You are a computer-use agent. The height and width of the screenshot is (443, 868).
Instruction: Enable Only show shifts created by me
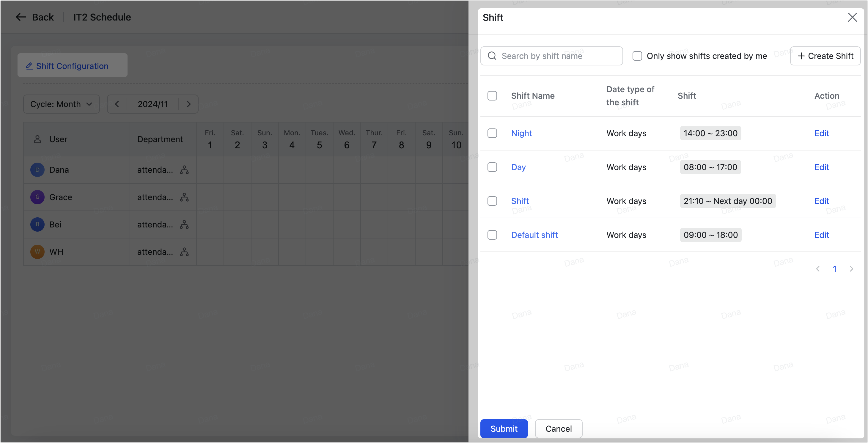[x=637, y=56]
